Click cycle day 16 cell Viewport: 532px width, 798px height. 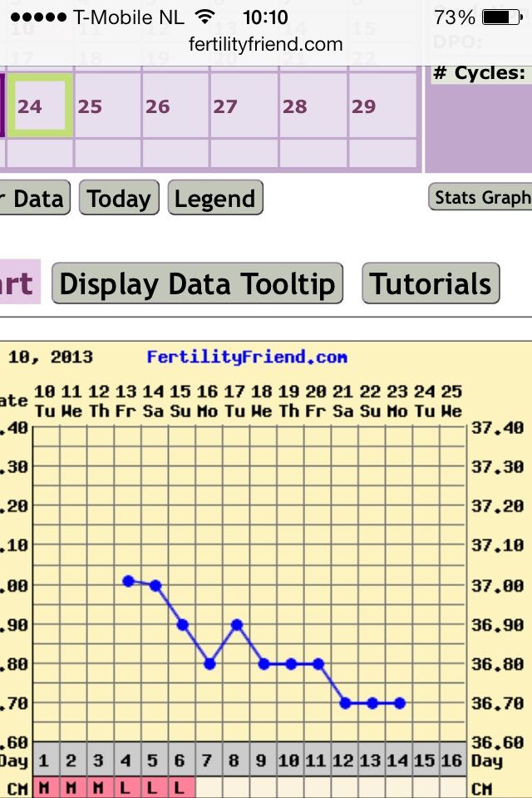coord(452,761)
